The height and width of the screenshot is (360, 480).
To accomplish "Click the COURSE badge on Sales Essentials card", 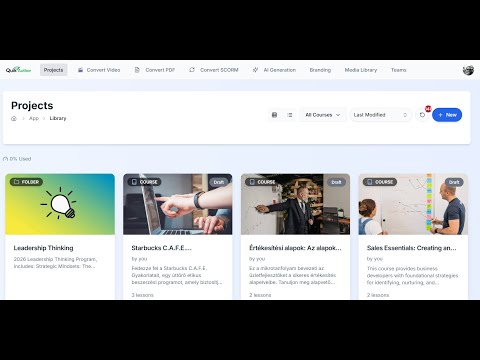I will [x=380, y=182].
